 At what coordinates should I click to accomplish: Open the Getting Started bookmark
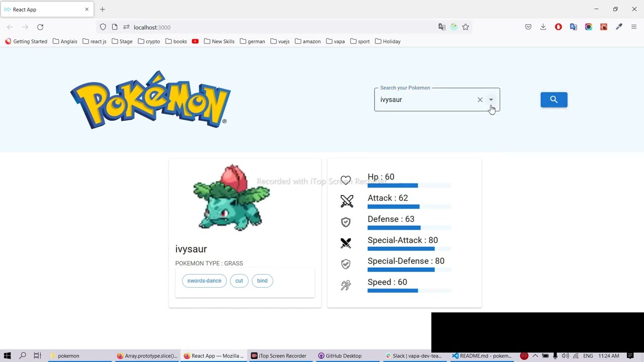point(26,41)
